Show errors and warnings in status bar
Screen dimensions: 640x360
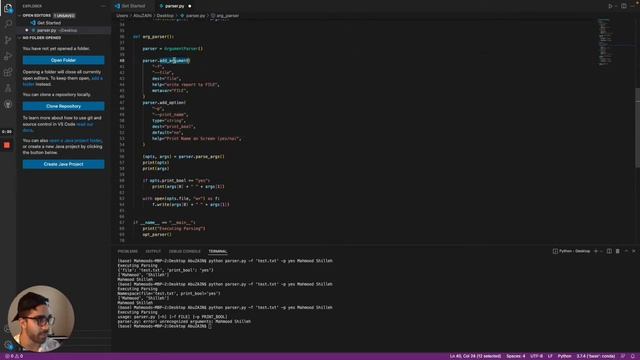[x=14, y=356]
